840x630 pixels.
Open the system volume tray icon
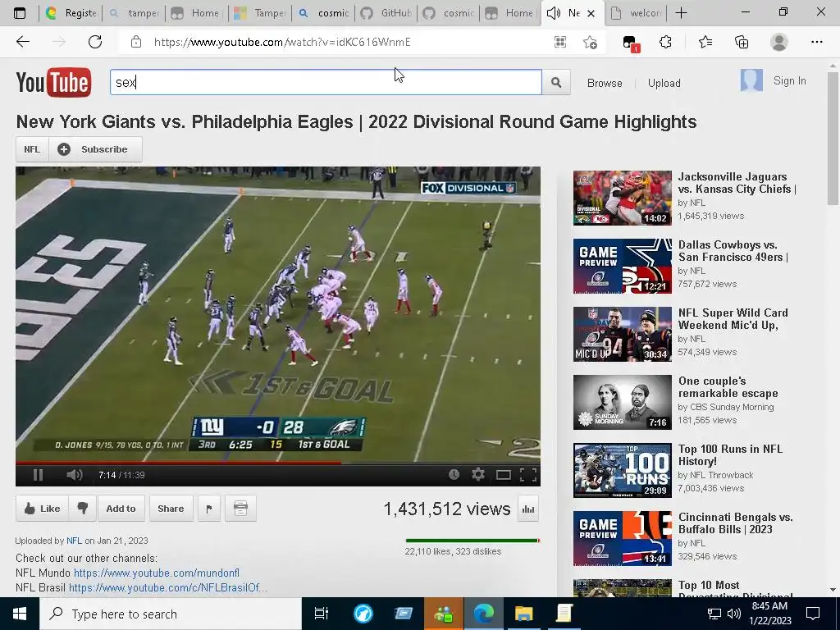point(733,614)
